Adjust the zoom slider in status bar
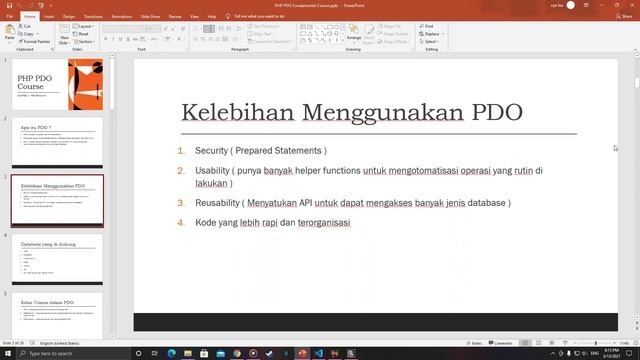This screenshot has width=640, height=360. coord(595,343)
